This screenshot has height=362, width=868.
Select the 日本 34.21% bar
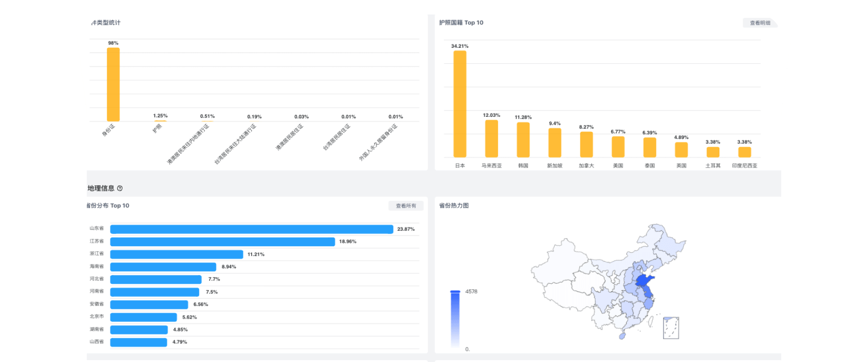pyautogui.click(x=460, y=104)
